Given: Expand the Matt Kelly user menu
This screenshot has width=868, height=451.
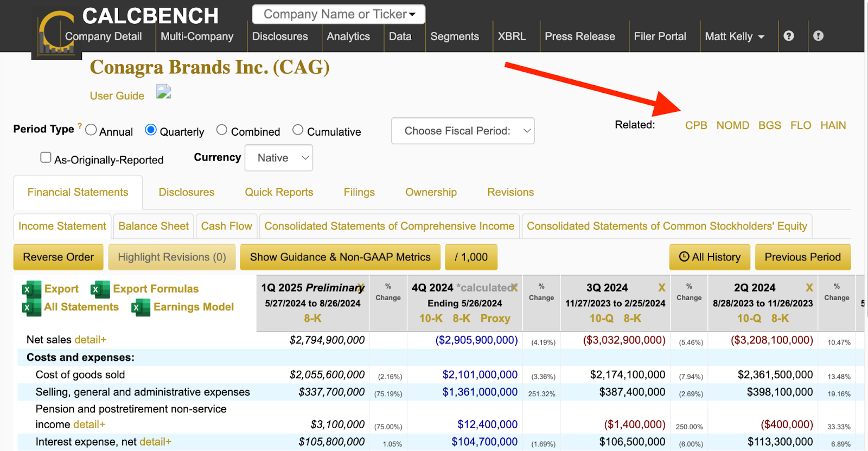Looking at the screenshot, I should tap(735, 36).
